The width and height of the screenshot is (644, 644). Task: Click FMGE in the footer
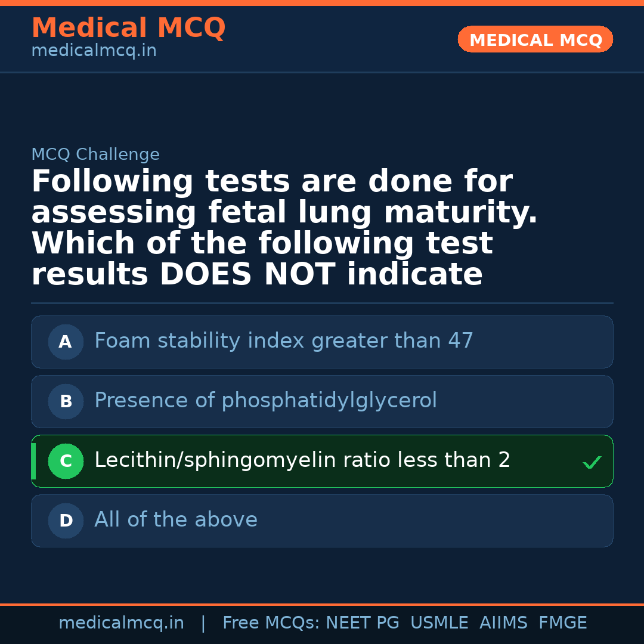(562, 623)
